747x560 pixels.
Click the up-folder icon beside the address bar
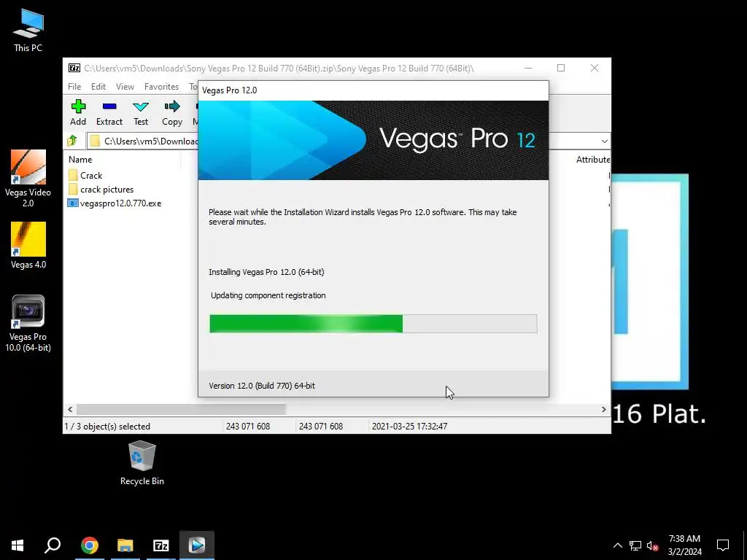coord(72,141)
